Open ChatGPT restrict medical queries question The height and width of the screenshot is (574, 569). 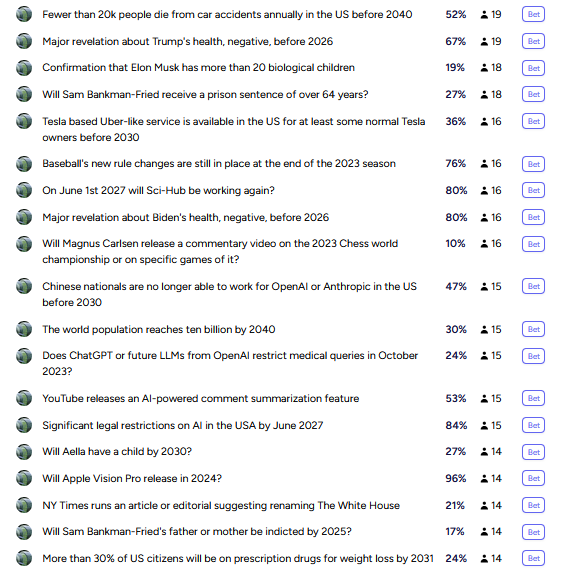tap(230, 363)
